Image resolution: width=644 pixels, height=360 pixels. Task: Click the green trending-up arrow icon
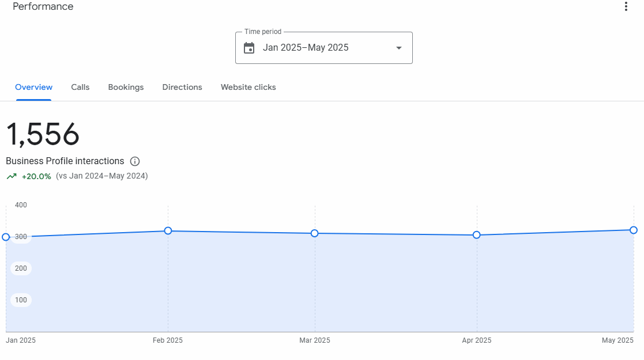click(x=12, y=176)
